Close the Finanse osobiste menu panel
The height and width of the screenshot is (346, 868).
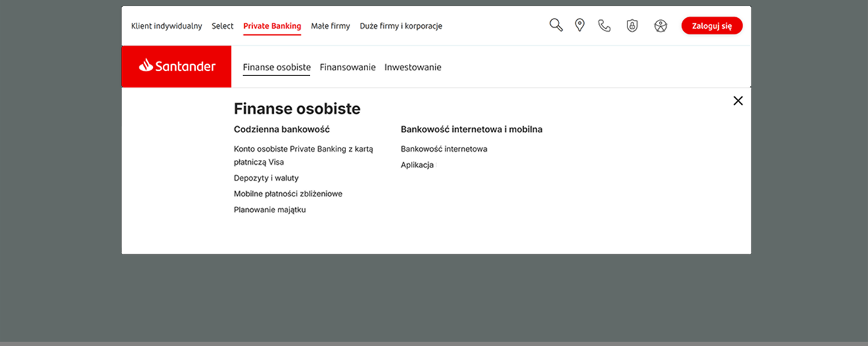point(738,101)
